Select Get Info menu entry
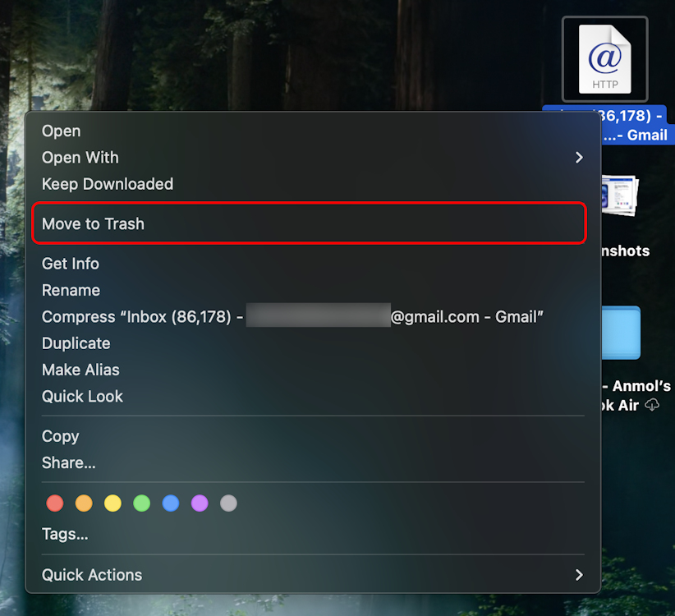This screenshot has height=616, width=675. pos(313,264)
